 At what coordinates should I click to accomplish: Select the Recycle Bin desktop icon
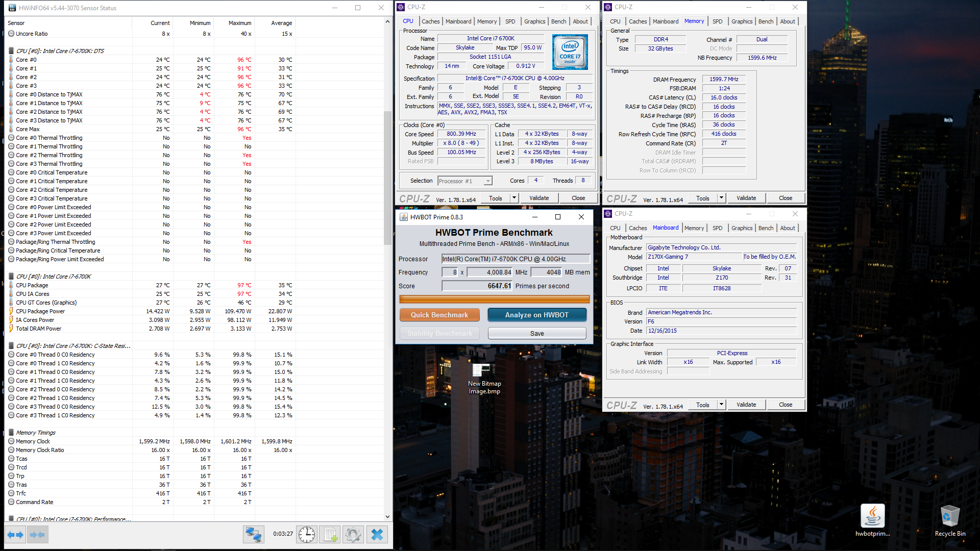click(x=950, y=520)
